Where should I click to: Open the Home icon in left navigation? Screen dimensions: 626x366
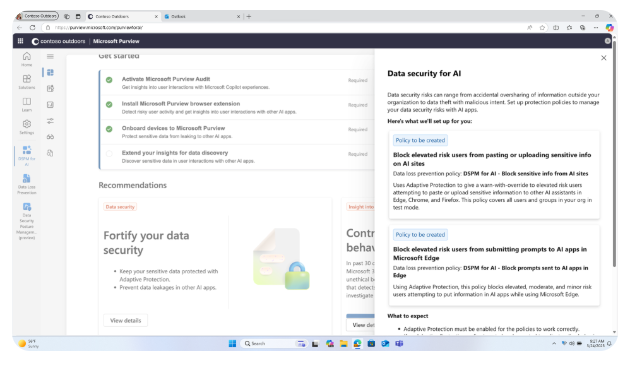(x=27, y=59)
